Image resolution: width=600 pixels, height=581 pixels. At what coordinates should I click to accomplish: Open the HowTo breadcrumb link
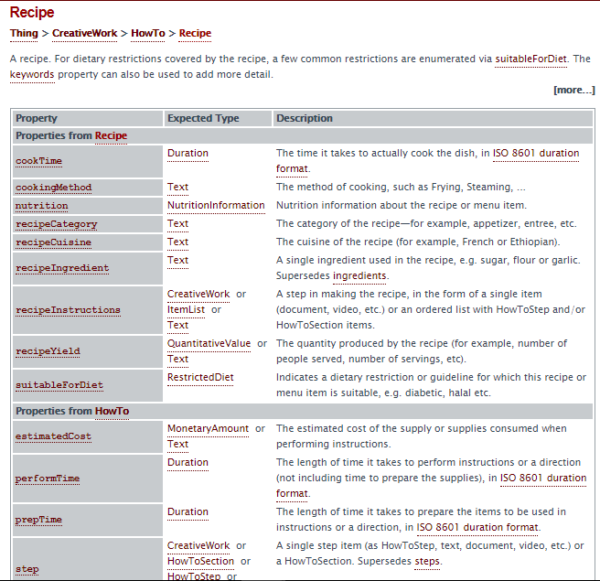pos(148,33)
